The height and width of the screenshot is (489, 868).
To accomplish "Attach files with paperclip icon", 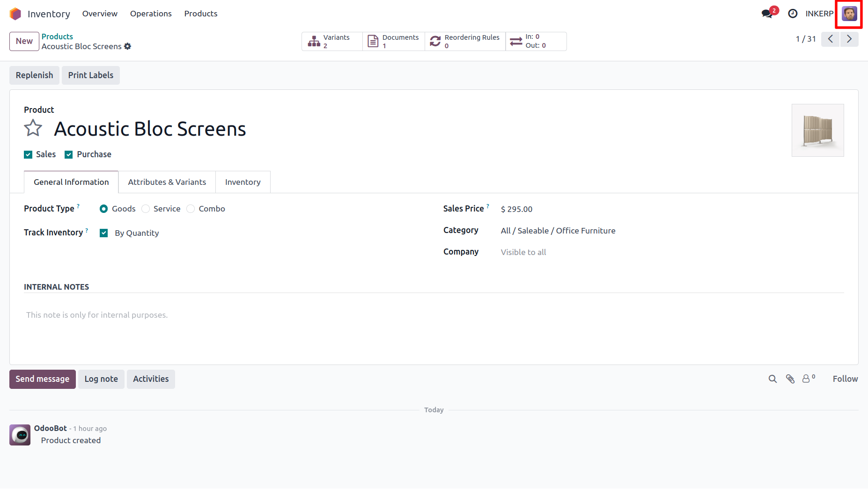I will (790, 379).
